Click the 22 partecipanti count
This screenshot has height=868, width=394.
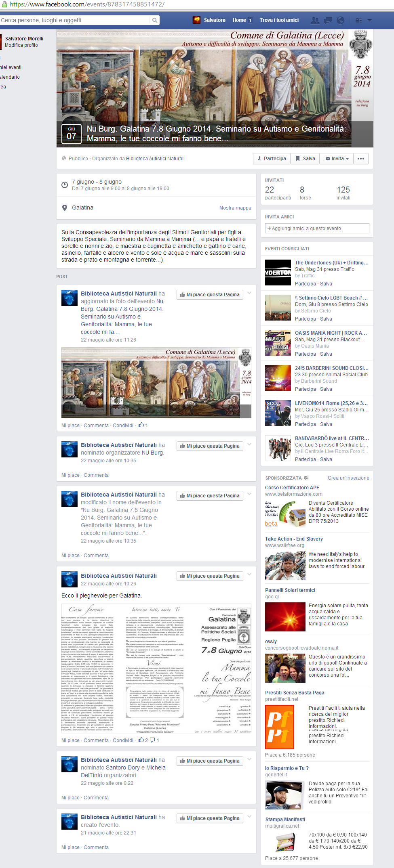pos(278,193)
